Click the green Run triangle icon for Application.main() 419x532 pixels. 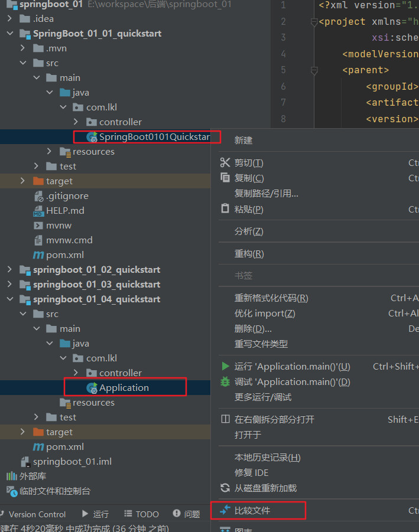(x=225, y=365)
